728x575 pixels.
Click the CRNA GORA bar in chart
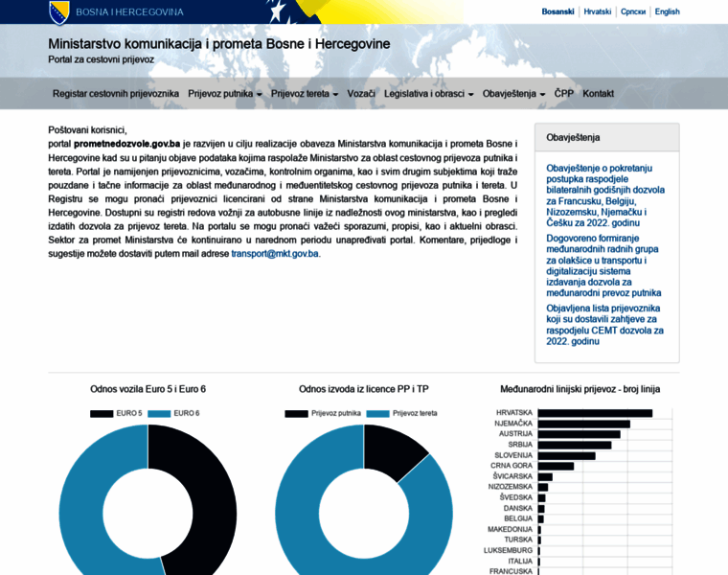click(556, 466)
